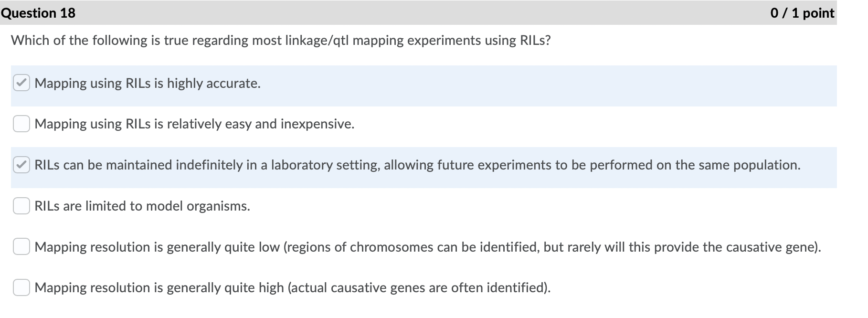Screen dimensions: 868x318
Task: Click the 'Mapping using RILs is highly accurate' label
Action: coord(148,84)
